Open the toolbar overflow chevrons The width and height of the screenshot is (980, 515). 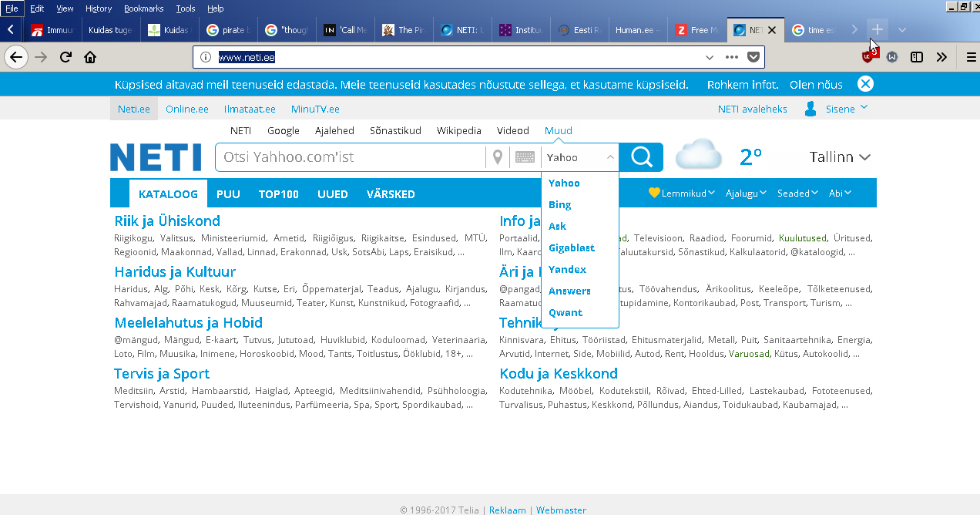pyautogui.click(x=941, y=57)
